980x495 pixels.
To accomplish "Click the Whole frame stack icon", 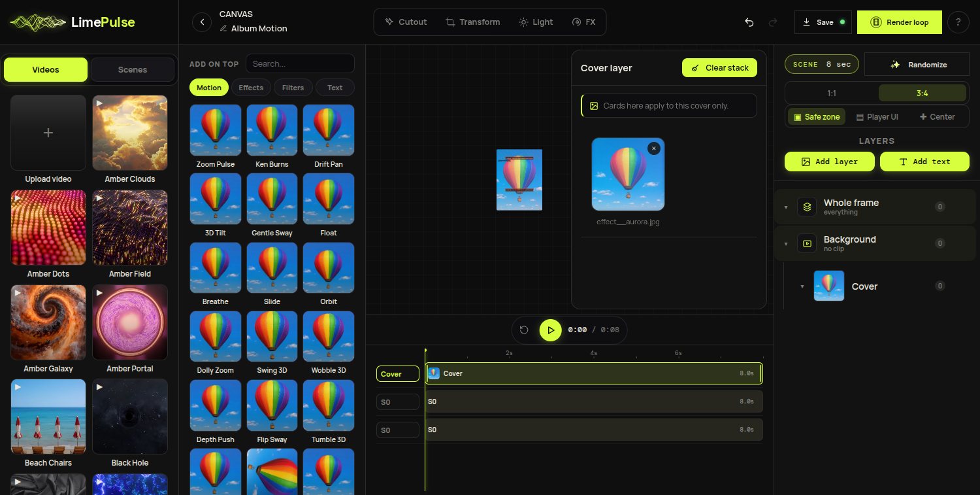I will tap(807, 207).
